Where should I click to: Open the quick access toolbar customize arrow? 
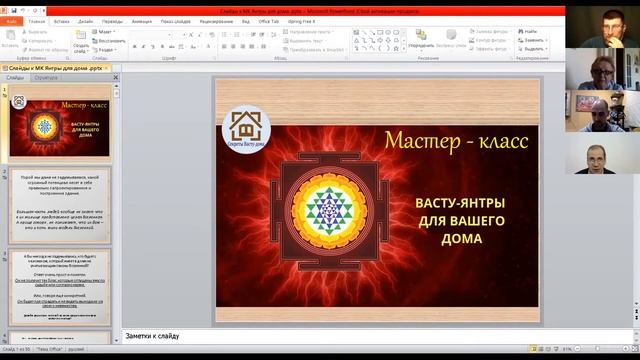click(x=43, y=10)
